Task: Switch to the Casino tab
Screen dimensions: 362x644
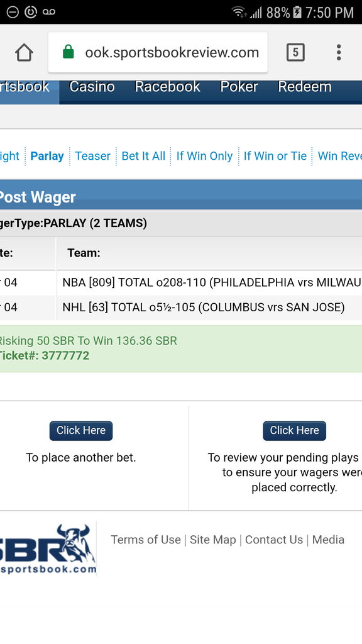Action: [x=92, y=87]
